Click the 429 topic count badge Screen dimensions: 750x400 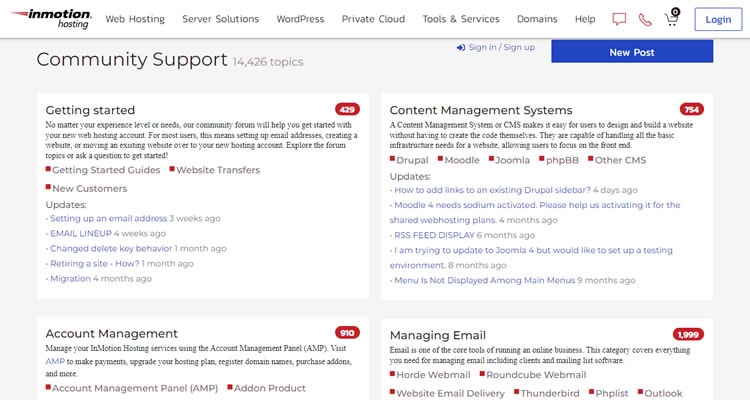click(347, 109)
